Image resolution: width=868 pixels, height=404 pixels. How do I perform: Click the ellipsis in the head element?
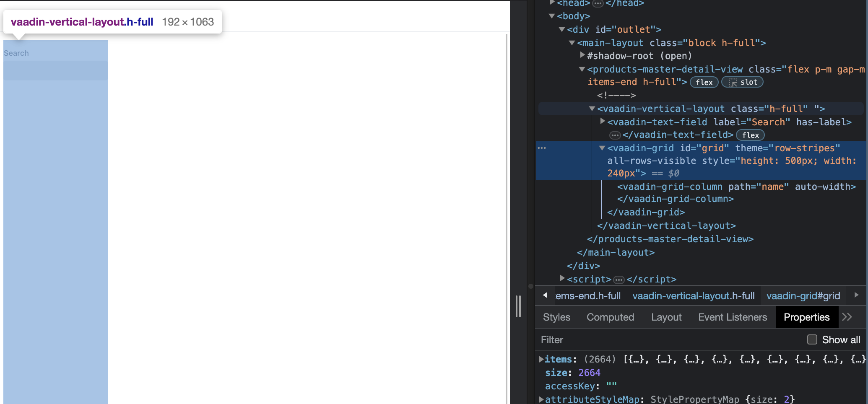[598, 3]
